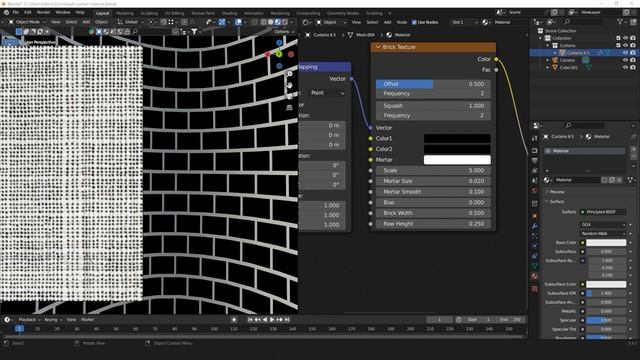640x360 pixels.
Task: Disable Camera in renders camera icon
Action: pyautogui.click(x=633, y=60)
